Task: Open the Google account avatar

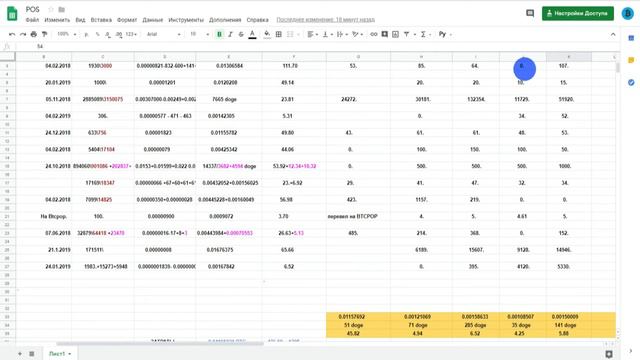Action: (627, 13)
